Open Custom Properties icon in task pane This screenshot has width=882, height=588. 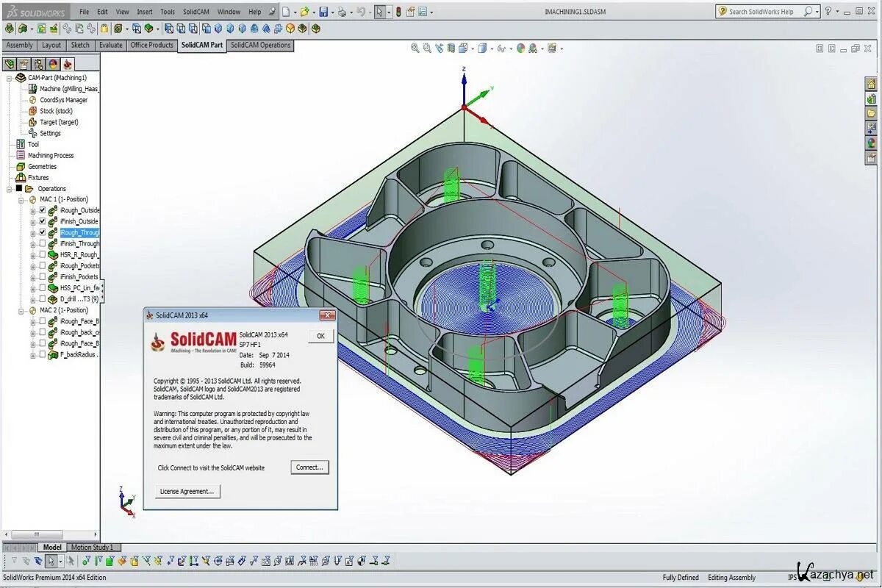coord(872,158)
